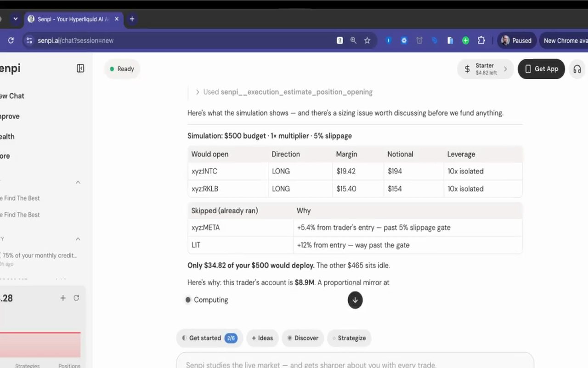Collapse the section above the monthly credit notice
588x368 pixels.
click(78, 239)
